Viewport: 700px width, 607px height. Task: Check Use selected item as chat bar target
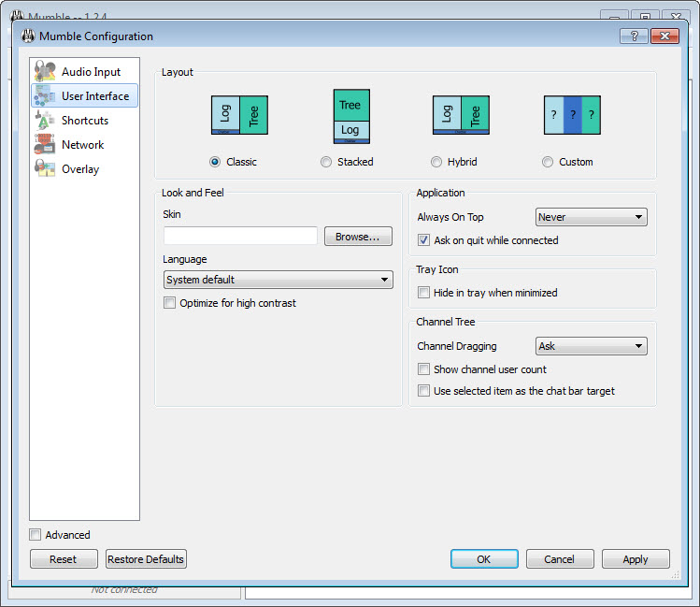click(x=423, y=391)
